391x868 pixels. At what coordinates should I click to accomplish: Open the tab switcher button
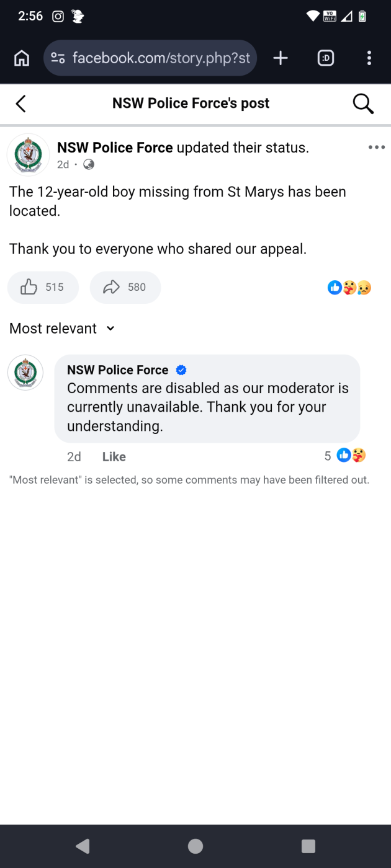[325, 58]
